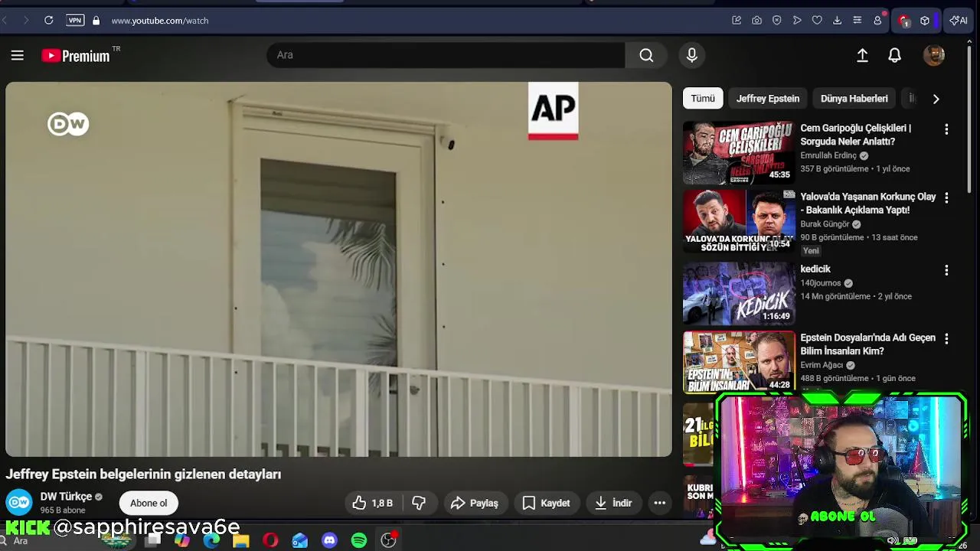Open options for 'Cem Garipoğlu Çelişkileri' video
Image resolution: width=980 pixels, height=551 pixels.
pyautogui.click(x=946, y=129)
